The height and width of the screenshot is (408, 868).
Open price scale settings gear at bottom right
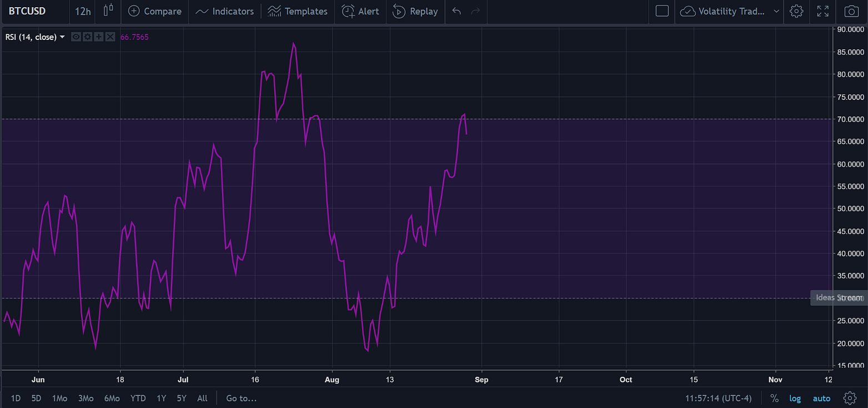(850, 398)
